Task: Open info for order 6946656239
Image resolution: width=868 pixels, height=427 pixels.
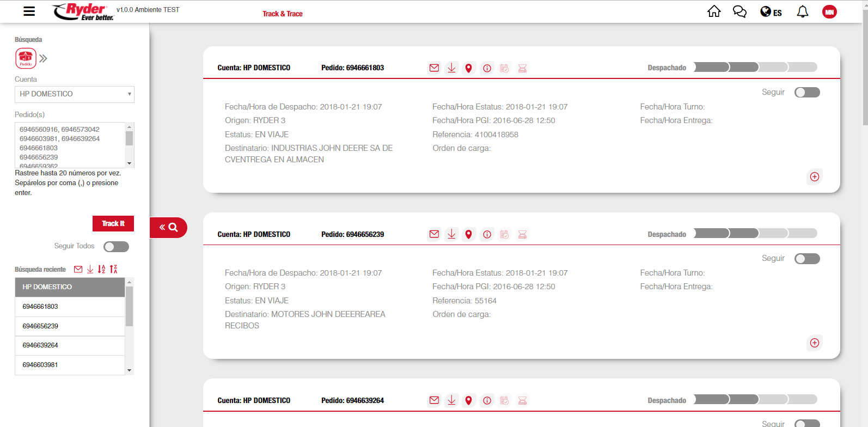Action: (x=487, y=234)
